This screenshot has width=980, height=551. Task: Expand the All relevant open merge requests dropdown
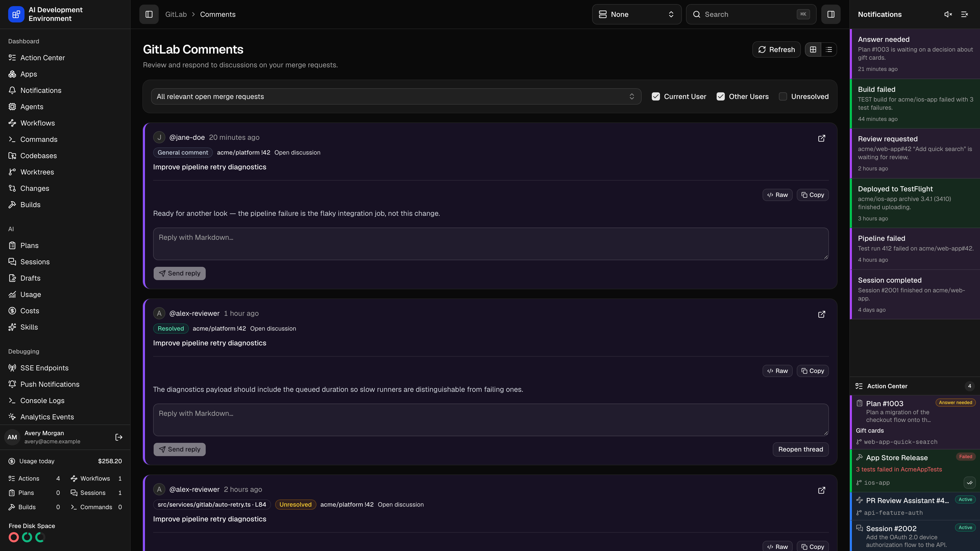coord(396,97)
